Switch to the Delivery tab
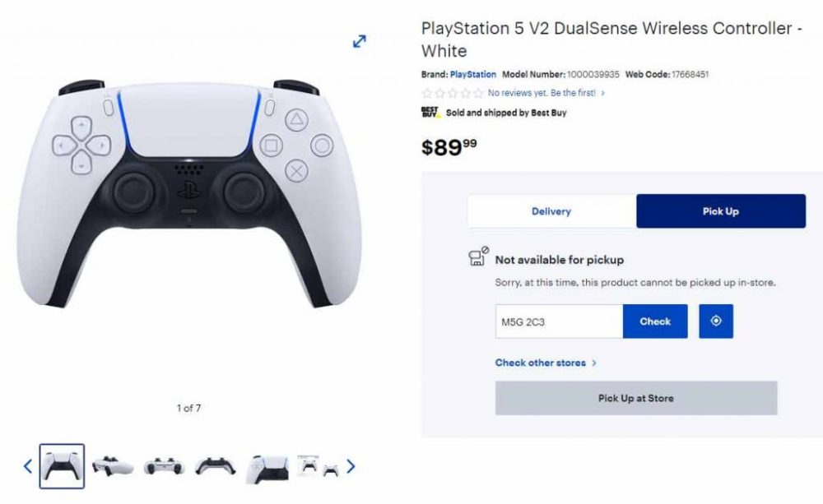Image resolution: width=823 pixels, height=504 pixels. pyautogui.click(x=551, y=211)
